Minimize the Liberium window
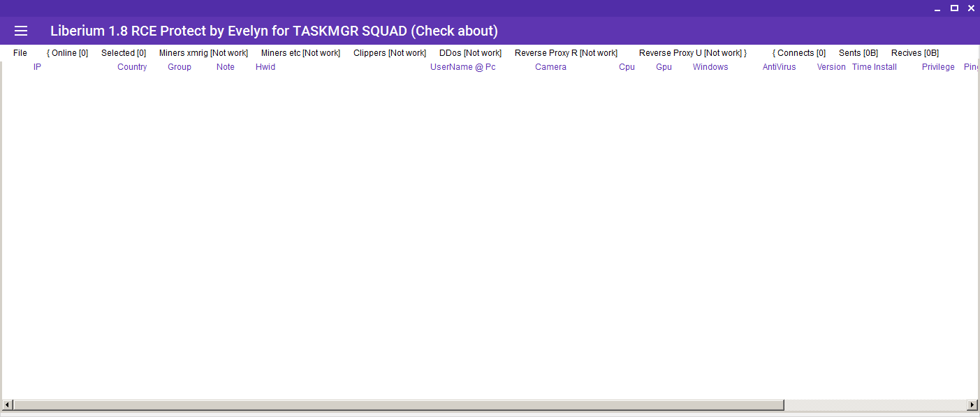This screenshot has width=980, height=417. tap(938, 8)
